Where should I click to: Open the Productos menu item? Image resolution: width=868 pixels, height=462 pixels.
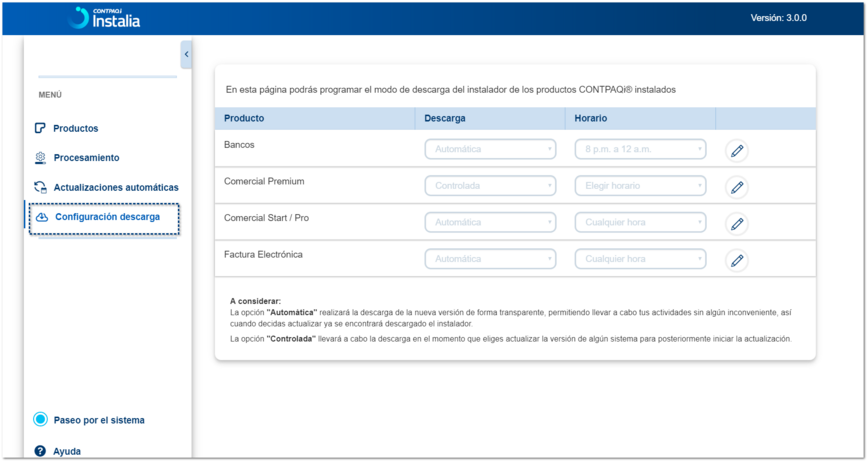click(76, 128)
